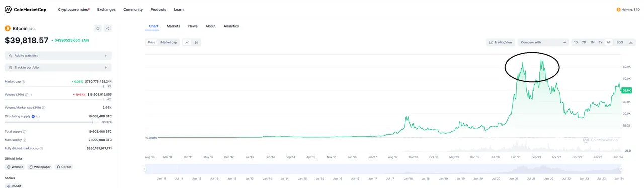Screen dimensions: 644x188
Task: Click the $39,818.57 Bitcoin price
Action: [26, 40]
